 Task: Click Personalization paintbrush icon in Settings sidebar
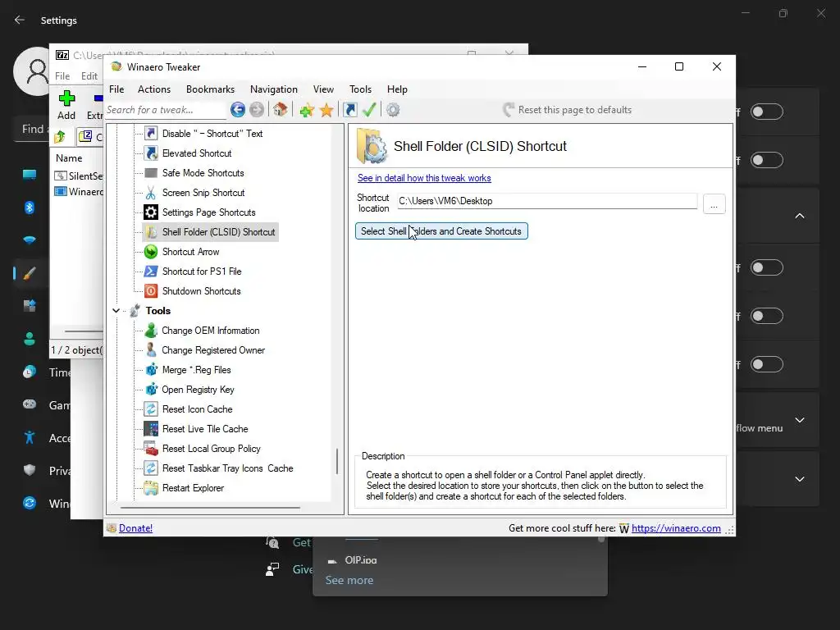click(x=30, y=273)
